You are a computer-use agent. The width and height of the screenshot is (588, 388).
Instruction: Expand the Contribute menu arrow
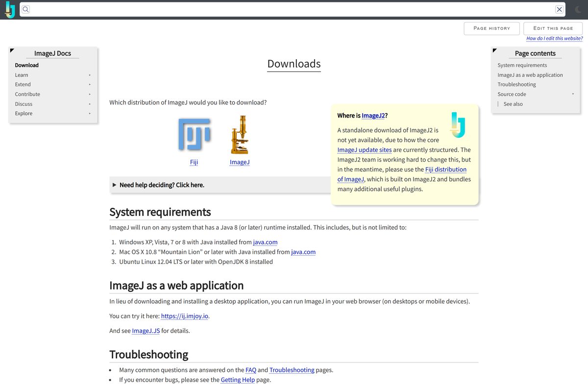(90, 94)
